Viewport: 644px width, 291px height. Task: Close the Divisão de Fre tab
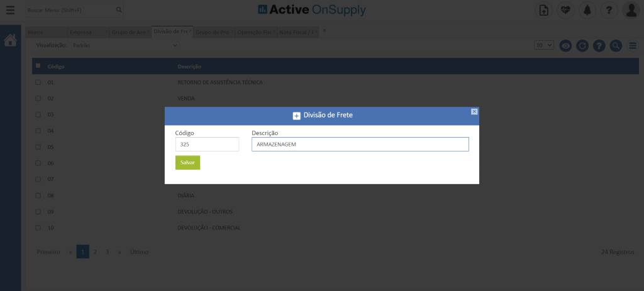pyautogui.click(x=190, y=31)
